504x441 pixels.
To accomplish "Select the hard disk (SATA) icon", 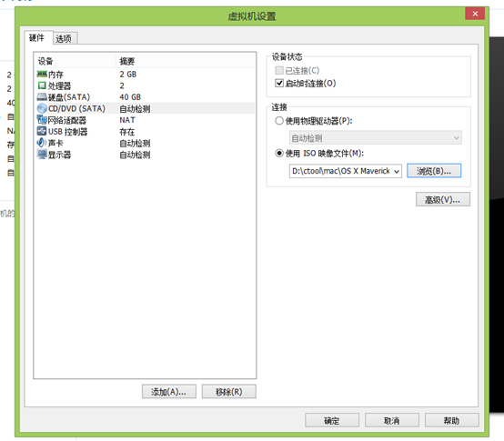I will (42, 96).
